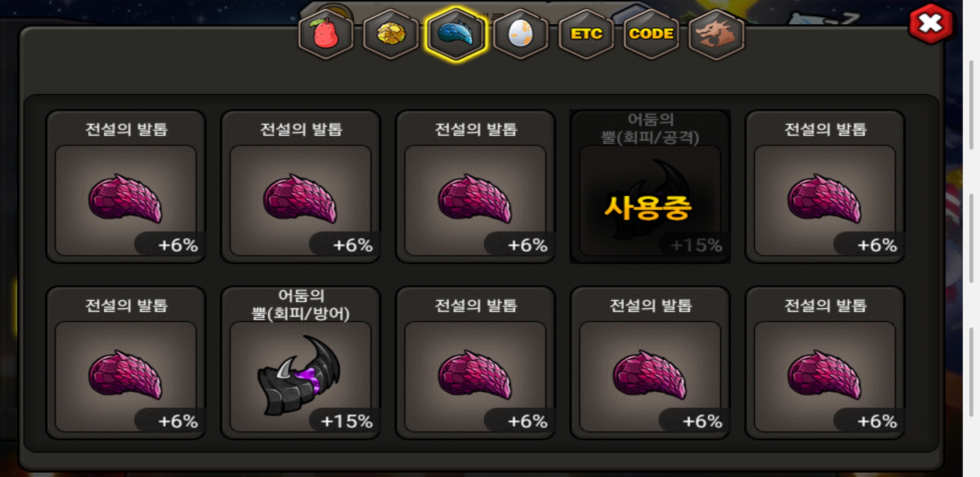Close the inventory window with red X
Image resolution: width=980 pixels, height=477 pixels.
click(931, 23)
